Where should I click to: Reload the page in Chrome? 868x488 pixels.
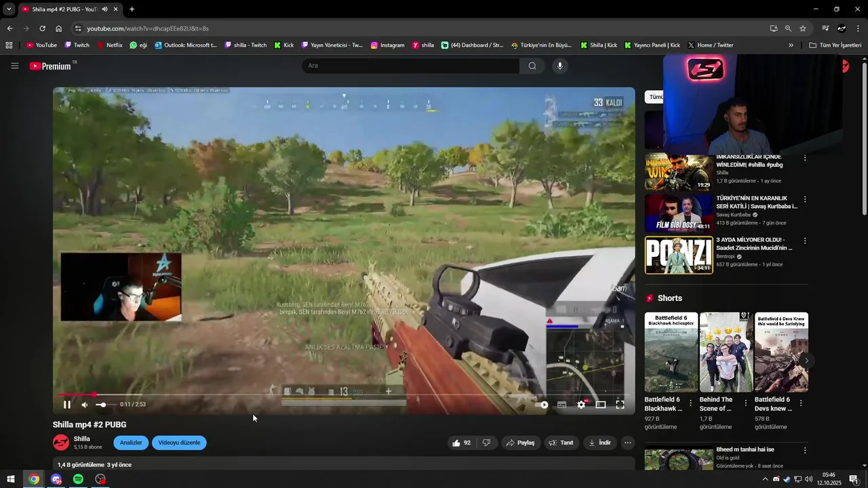[x=42, y=28]
